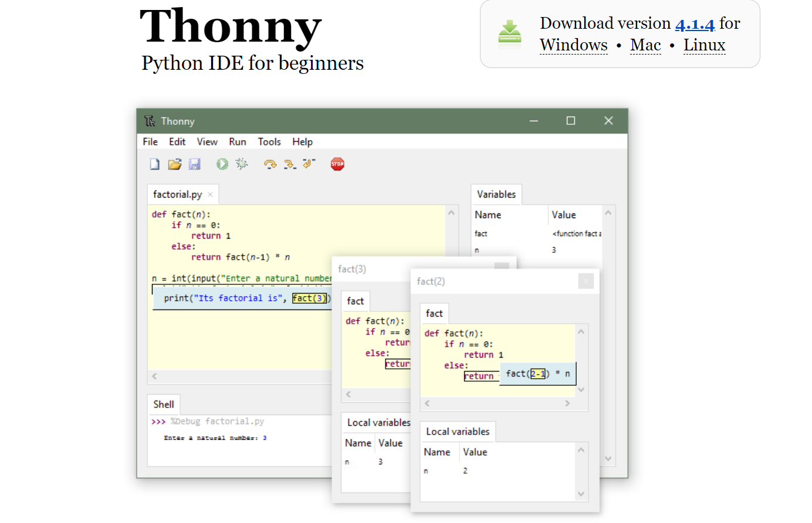Click the 'def fact(n):' line in main editor
This screenshot has height=523, width=812.
181,215
